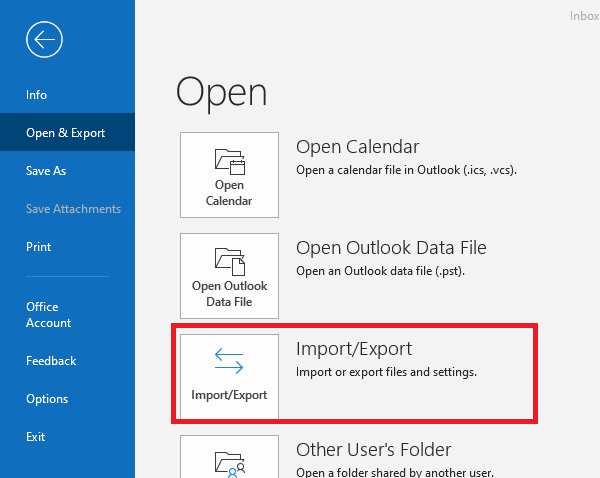Image resolution: width=600 pixels, height=478 pixels.
Task: Open the Feedback page
Action: click(x=51, y=361)
